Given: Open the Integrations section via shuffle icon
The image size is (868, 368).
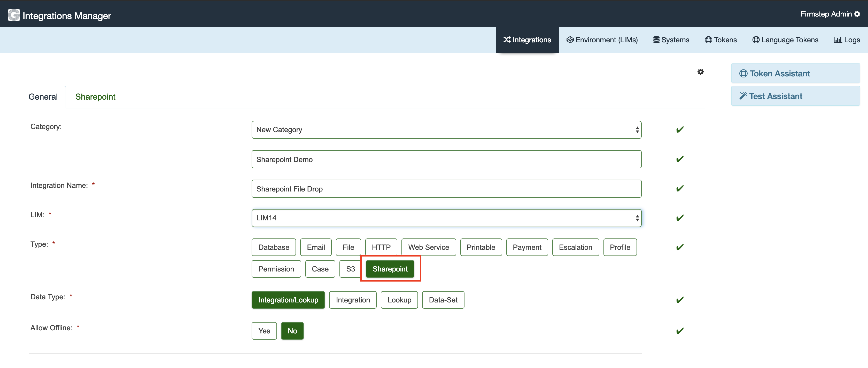Looking at the screenshot, I should pyautogui.click(x=507, y=40).
